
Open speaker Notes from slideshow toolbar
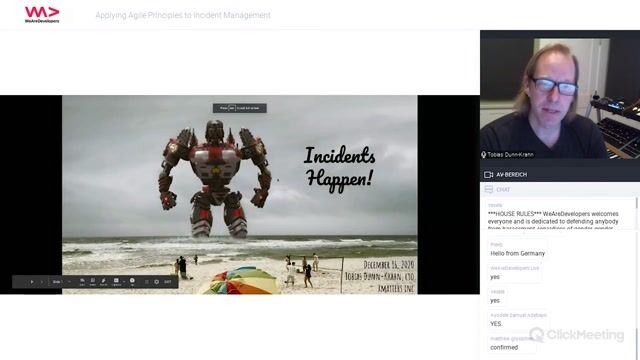point(93,282)
